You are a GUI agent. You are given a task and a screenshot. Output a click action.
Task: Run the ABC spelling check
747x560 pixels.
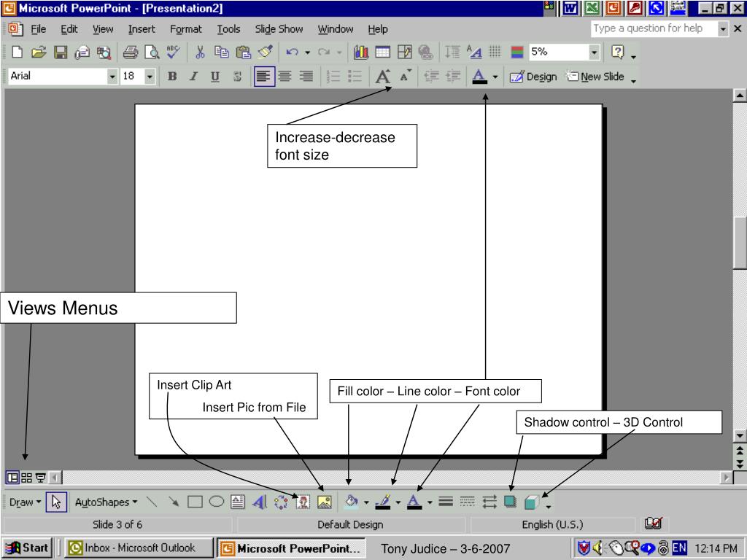[x=173, y=52]
